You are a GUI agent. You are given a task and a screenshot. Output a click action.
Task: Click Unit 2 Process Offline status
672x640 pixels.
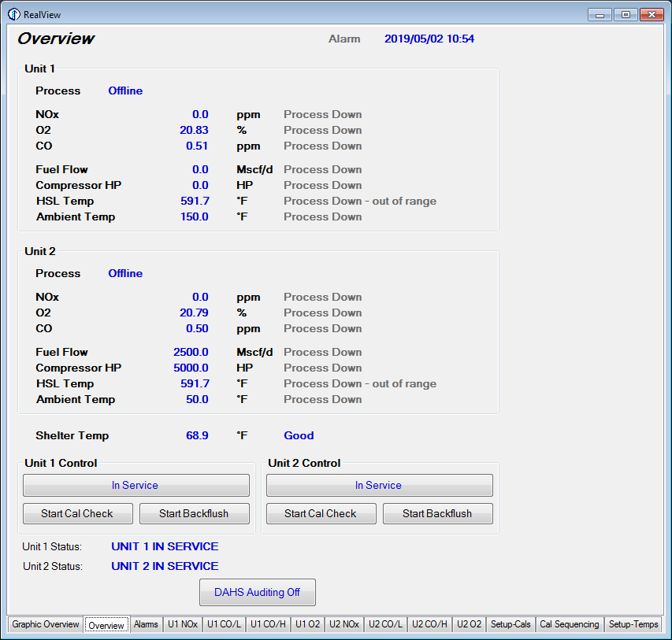(x=125, y=273)
